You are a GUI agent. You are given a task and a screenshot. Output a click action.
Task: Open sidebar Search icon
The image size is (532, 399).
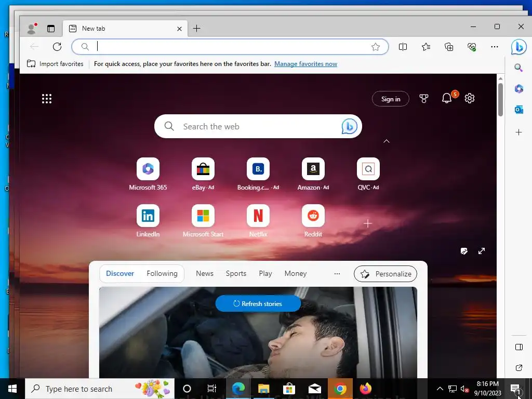coord(518,68)
